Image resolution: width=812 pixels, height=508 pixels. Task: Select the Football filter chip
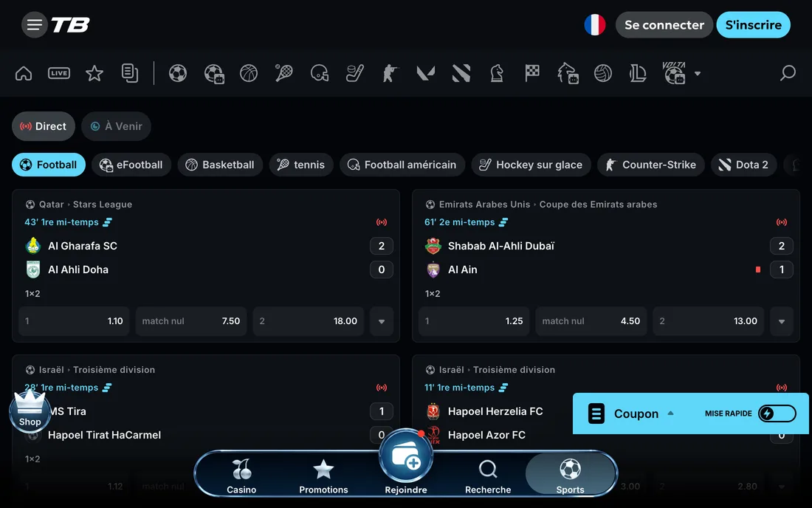49,165
